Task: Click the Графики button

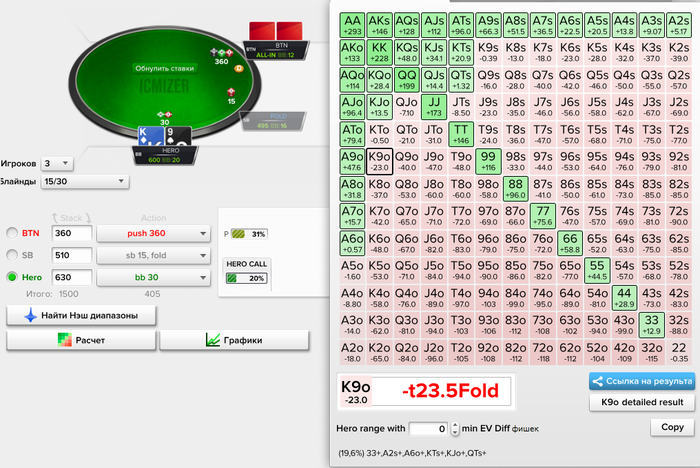Action: coord(234,340)
